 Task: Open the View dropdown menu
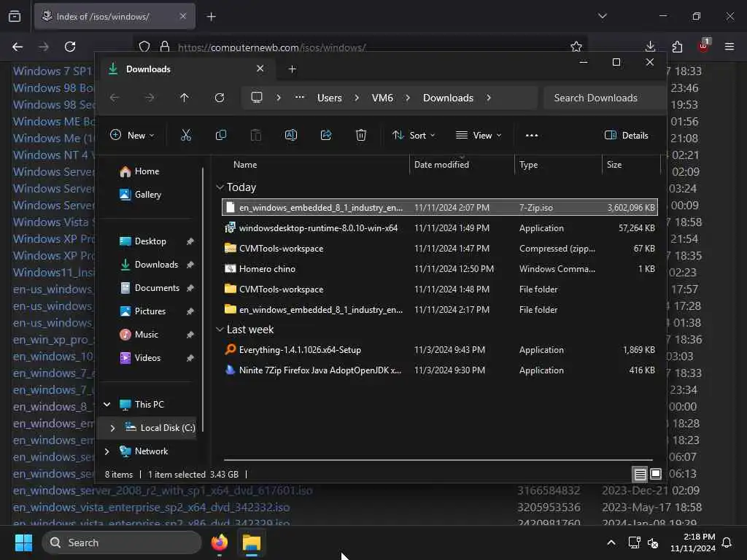(479, 135)
